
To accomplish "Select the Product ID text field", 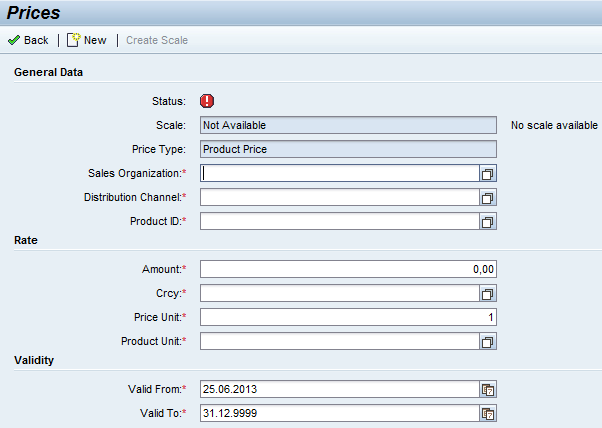I will click(339, 221).
